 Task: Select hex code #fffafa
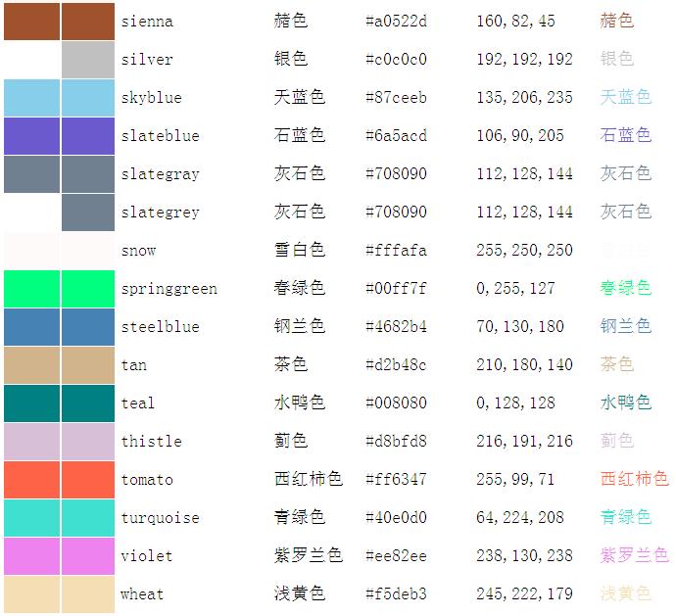point(396,251)
